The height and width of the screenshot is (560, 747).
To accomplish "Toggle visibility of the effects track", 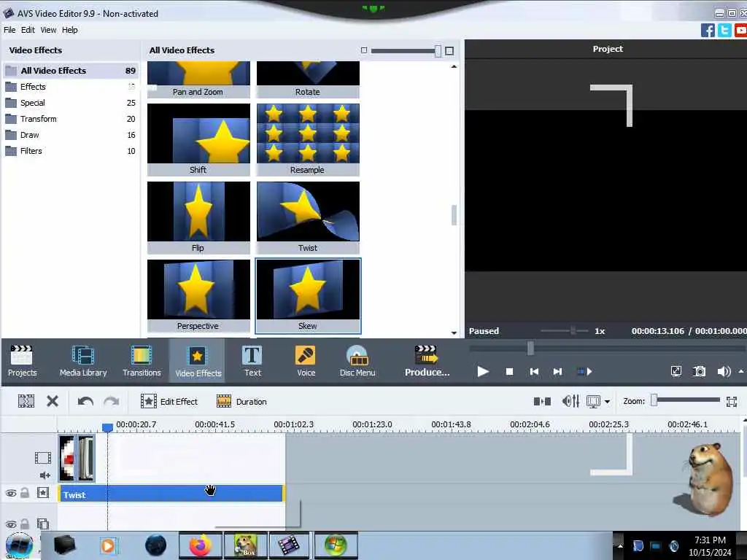I will pos(11,494).
